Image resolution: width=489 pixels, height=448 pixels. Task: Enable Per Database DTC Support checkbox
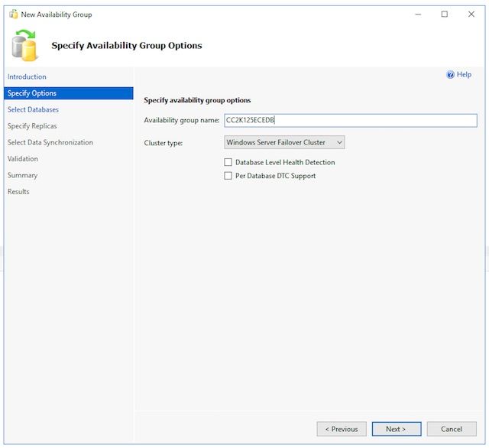pos(228,176)
